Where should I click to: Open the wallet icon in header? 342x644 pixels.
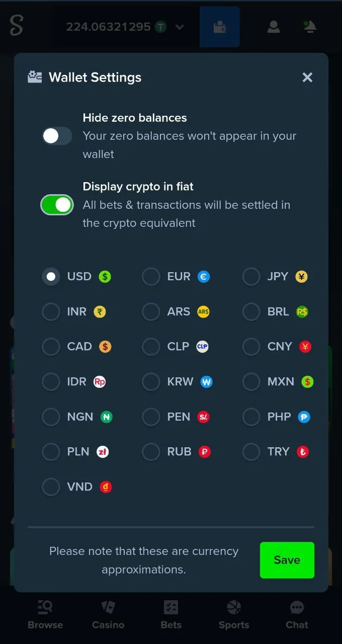pos(220,27)
